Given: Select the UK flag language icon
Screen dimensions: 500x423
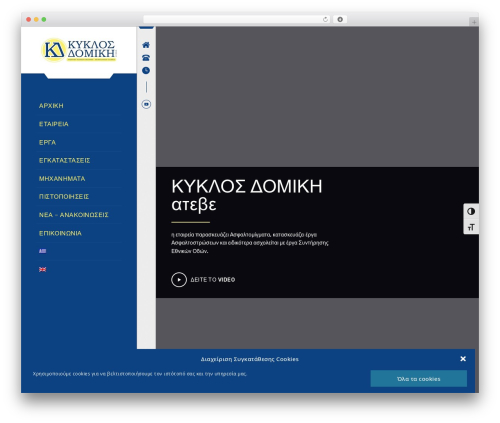Looking at the screenshot, I should point(42,269).
